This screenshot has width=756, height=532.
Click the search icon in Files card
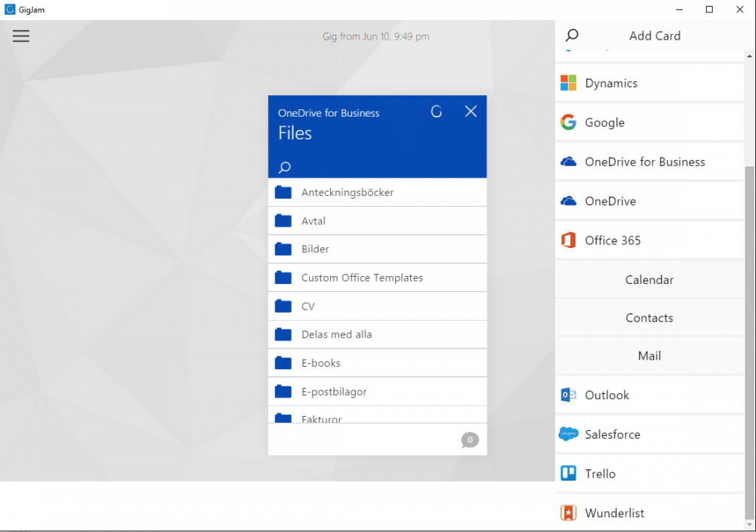[x=285, y=168]
